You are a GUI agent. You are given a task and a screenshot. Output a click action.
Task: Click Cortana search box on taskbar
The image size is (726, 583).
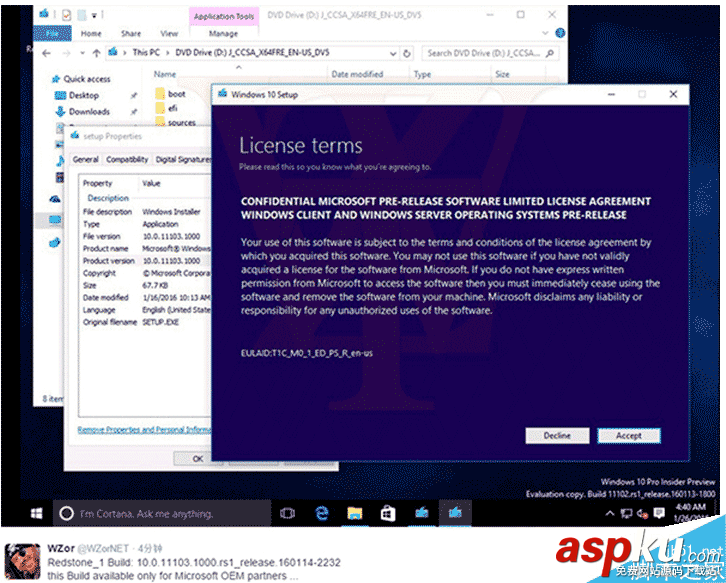[x=162, y=514]
